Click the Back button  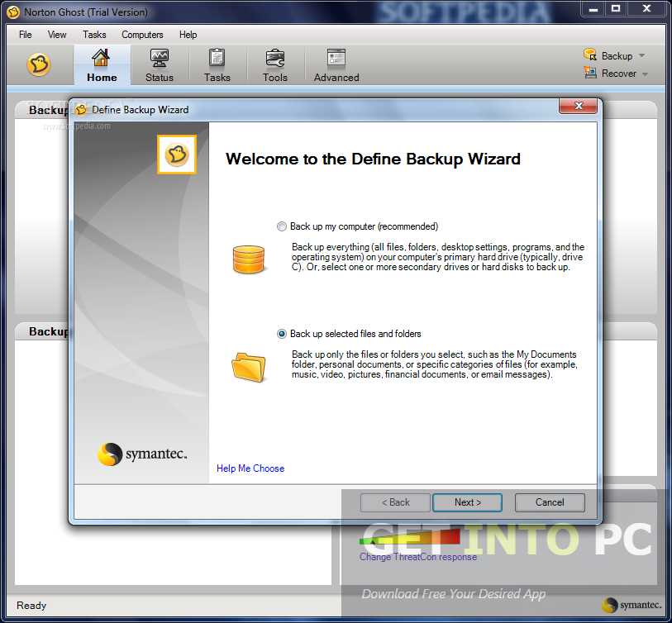(x=395, y=502)
